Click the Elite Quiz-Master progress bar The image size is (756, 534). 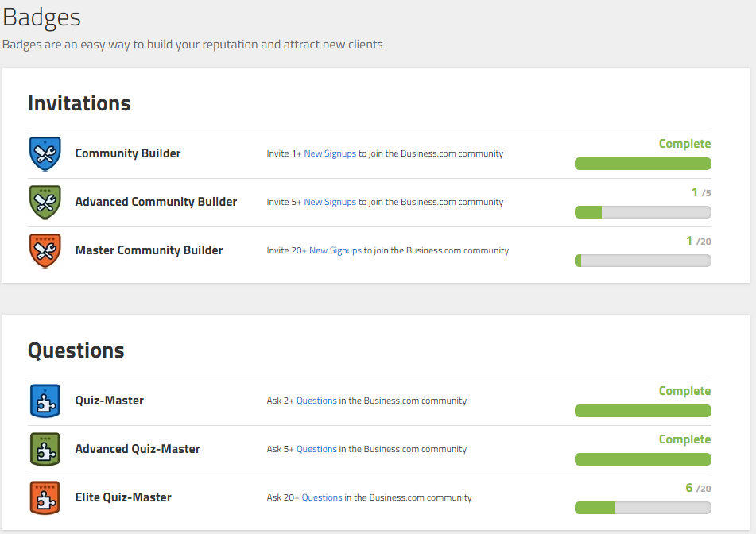(642, 506)
